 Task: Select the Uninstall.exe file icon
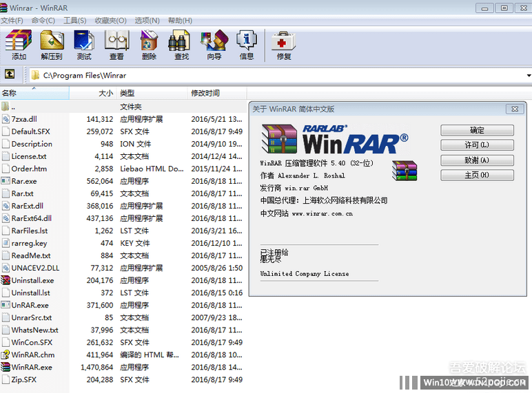point(6,280)
